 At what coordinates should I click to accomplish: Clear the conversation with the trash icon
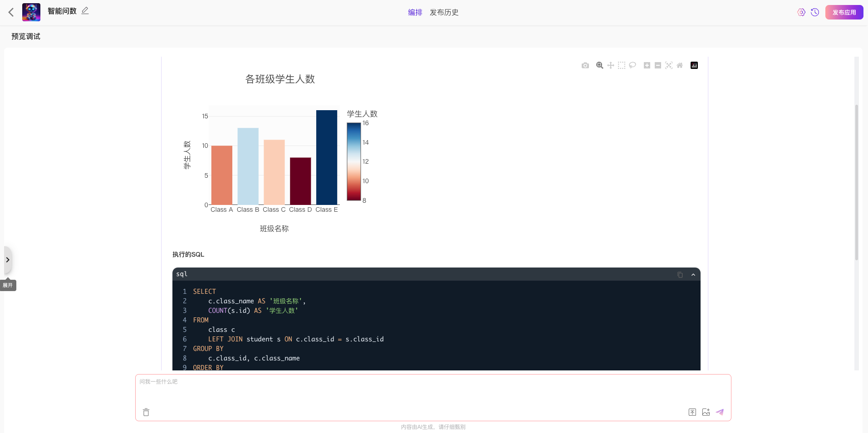click(146, 412)
